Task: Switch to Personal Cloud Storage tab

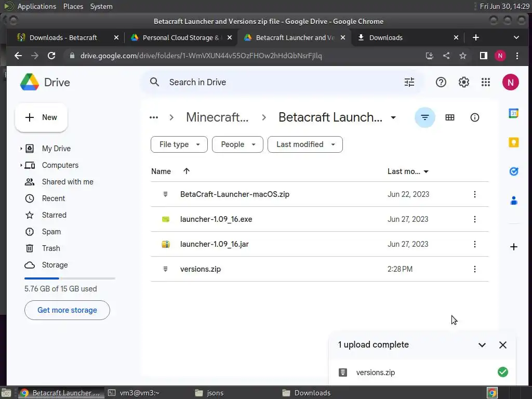Action: click(x=180, y=37)
